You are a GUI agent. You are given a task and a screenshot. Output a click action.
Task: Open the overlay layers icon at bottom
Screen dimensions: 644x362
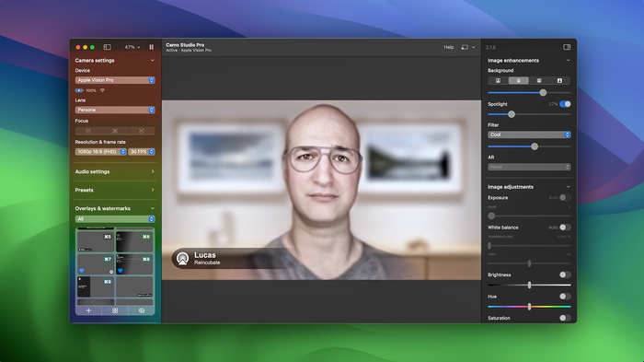coord(142,310)
